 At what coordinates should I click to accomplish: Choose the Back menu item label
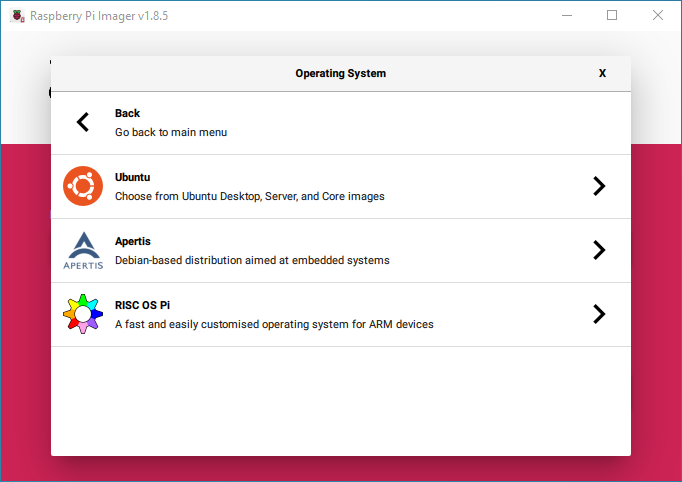click(x=127, y=114)
